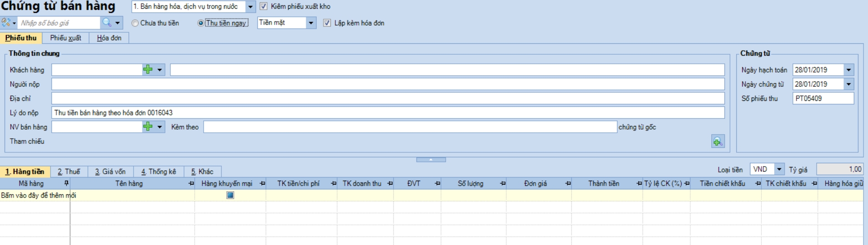Click the Số phiếu thu field PT05409
Viewport: 868px width, 245px height.
click(x=823, y=98)
